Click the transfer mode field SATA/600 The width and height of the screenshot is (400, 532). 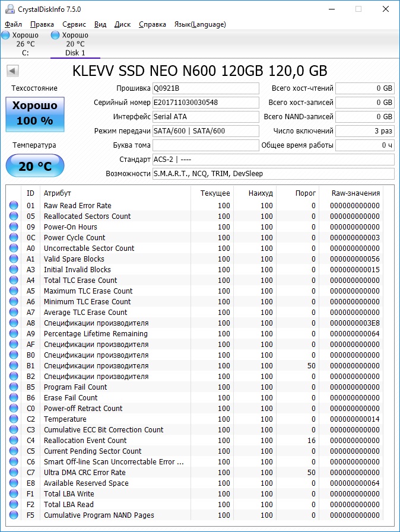[x=206, y=131]
